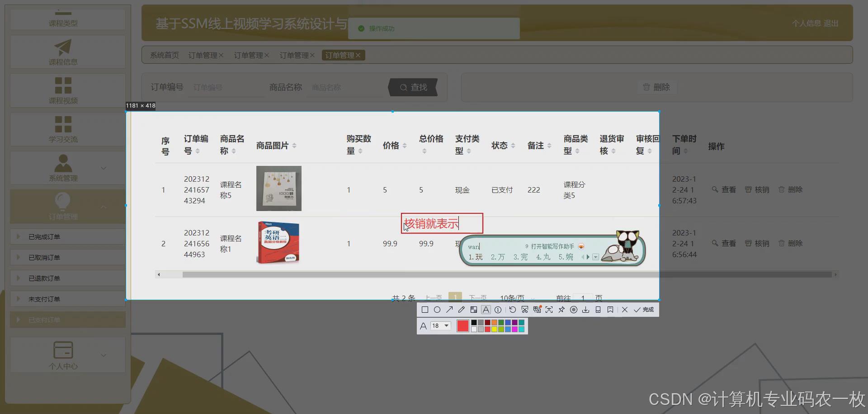The height and width of the screenshot is (414, 868).
Task: Select the arrow drawing tool
Action: (x=449, y=310)
